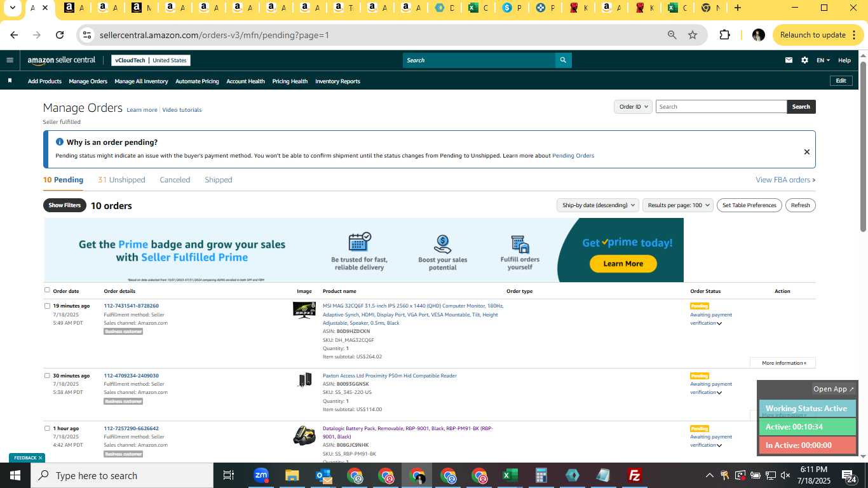
Task: Open View FBA orders link
Action: [785, 180]
